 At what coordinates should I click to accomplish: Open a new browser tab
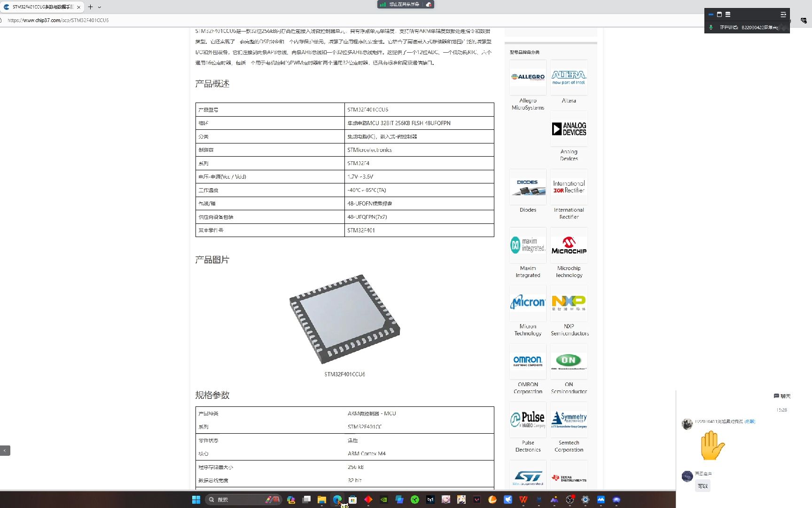click(91, 7)
